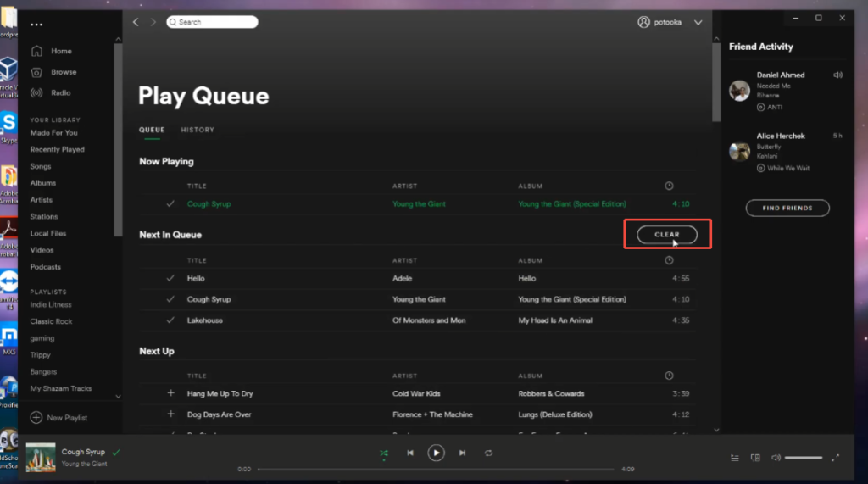Click the Cough Syrup album art thumbnail
Screen dimensions: 868x484
[41, 457]
